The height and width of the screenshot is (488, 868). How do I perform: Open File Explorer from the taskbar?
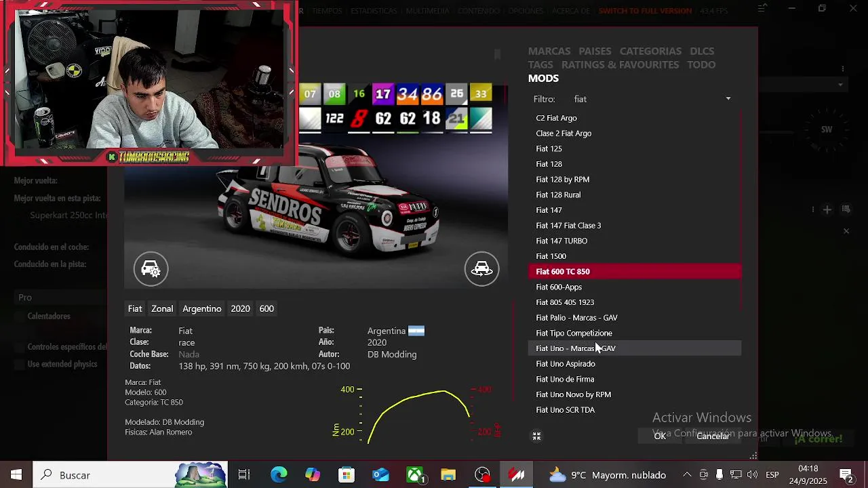tap(448, 475)
